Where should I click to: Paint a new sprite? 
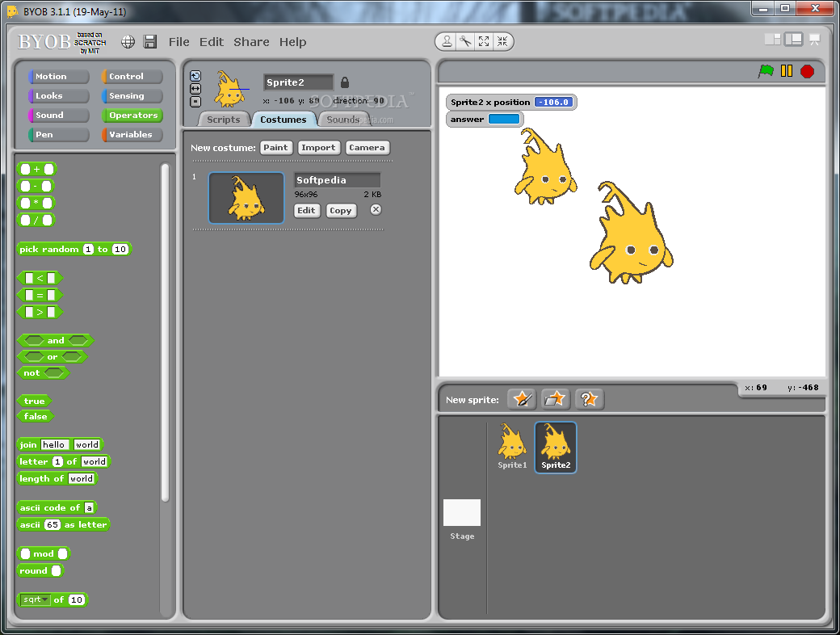click(x=522, y=399)
